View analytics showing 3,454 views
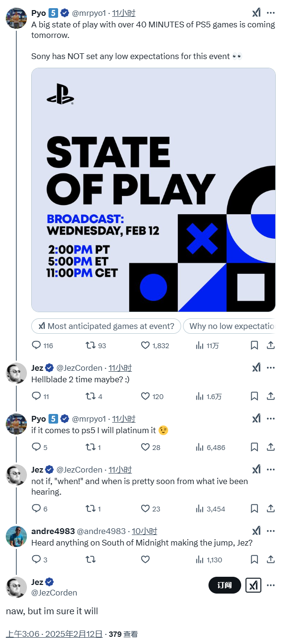The height and width of the screenshot is (644, 282). [x=210, y=509]
